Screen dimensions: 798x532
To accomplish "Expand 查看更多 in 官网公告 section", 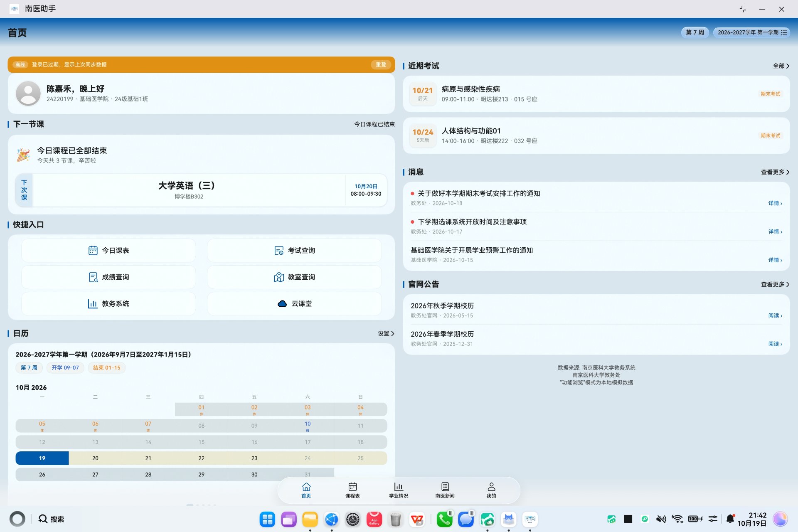I will pyautogui.click(x=775, y=284).
